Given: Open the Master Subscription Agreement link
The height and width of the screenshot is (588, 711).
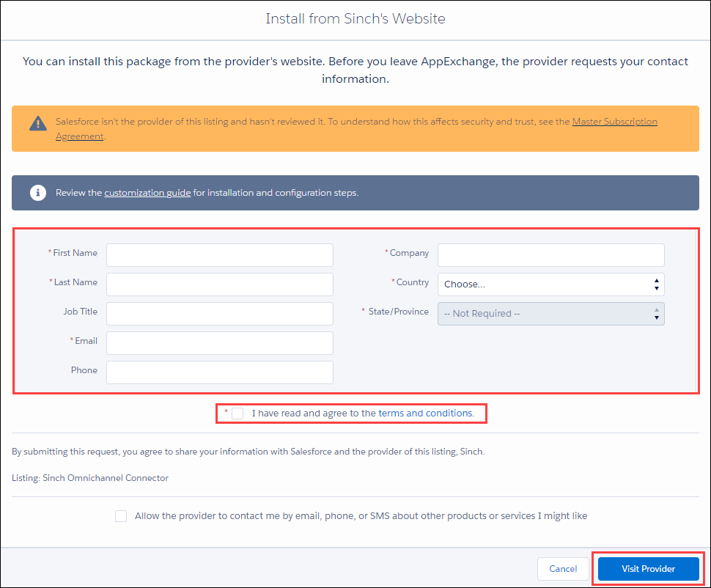Looking at the screenshot, I should (x=614, y=121).
